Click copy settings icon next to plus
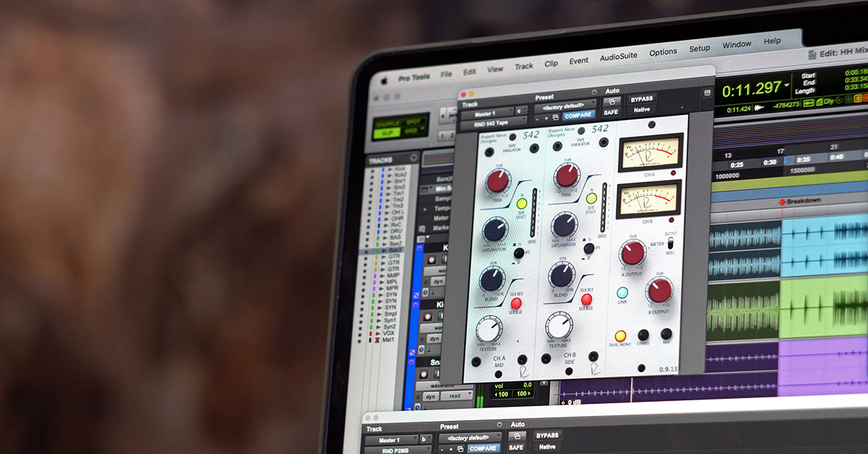 pos(556,116)
